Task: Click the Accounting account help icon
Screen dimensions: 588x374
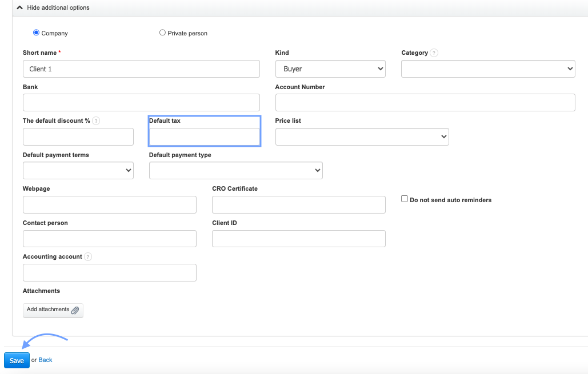Action: point(88,257)
